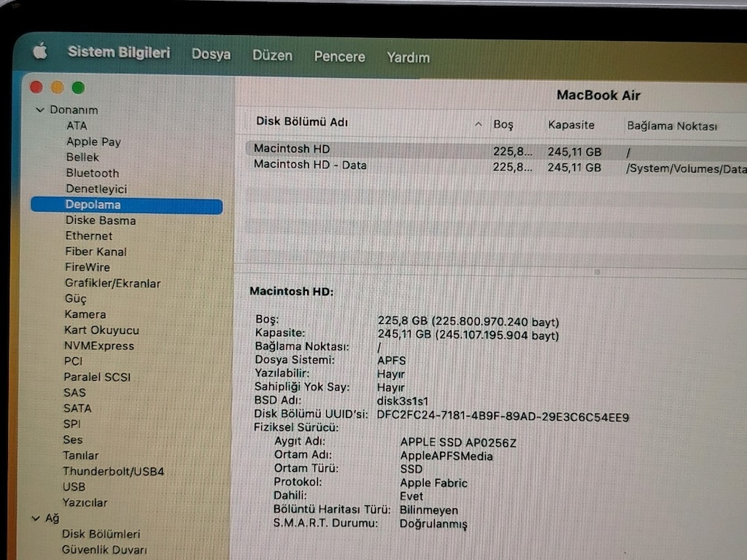The image size is (747, 560).
Task: Select USB in the sidebar
Action: point(74,486)
